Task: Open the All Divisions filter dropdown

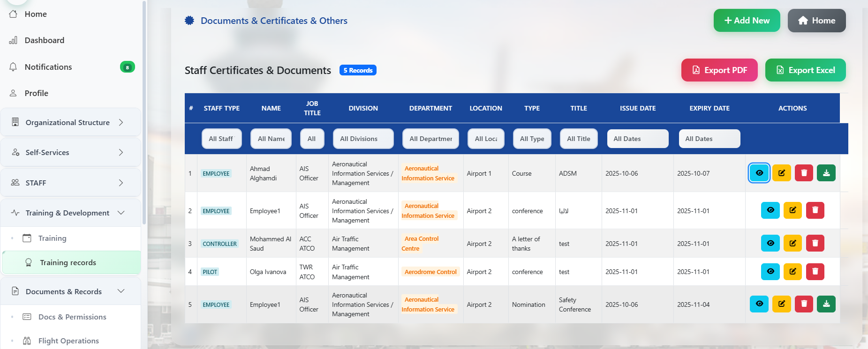Action: coord(363,139)
